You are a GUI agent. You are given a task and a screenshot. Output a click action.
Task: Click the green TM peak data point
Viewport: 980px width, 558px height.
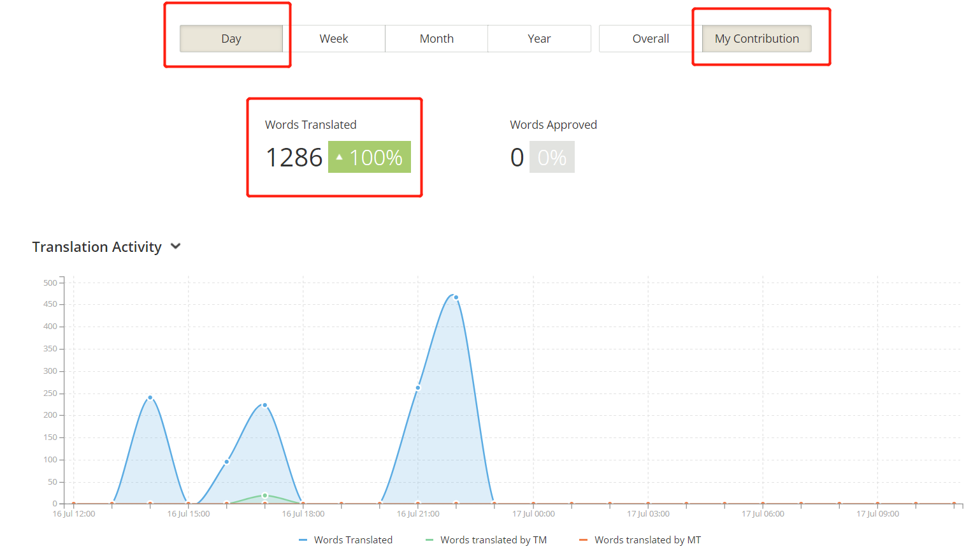pyautogui.click(x=265, y=496)
